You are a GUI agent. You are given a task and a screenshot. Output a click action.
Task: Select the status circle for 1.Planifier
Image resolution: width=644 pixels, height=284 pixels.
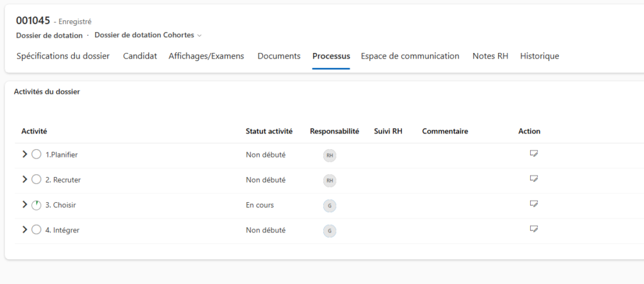(x=36, y=154)
